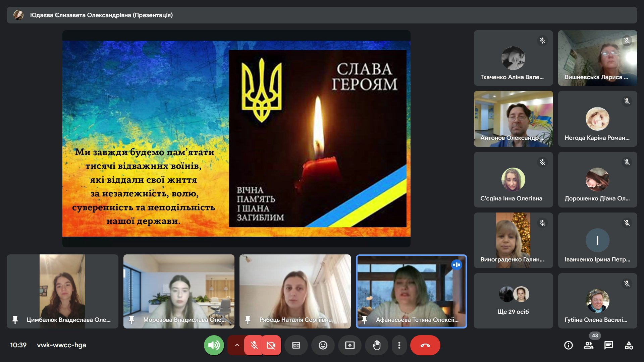This screenshot has width=644, height=362.
Task: Click muted mic icon on С'єдіна Інна tile
Action: pyautogui.click(x=542, y=162)
